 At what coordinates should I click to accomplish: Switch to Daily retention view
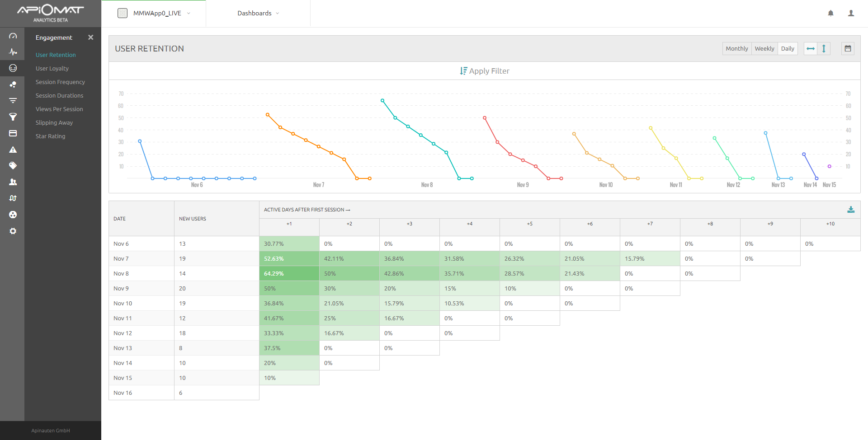788,48
